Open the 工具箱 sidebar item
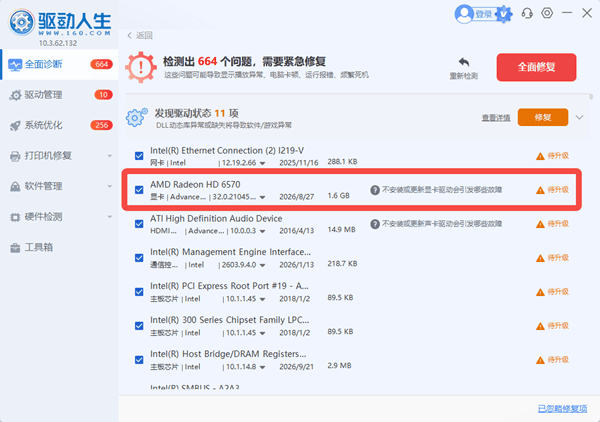Screen dimensions: 600x422 coord(60,248)
